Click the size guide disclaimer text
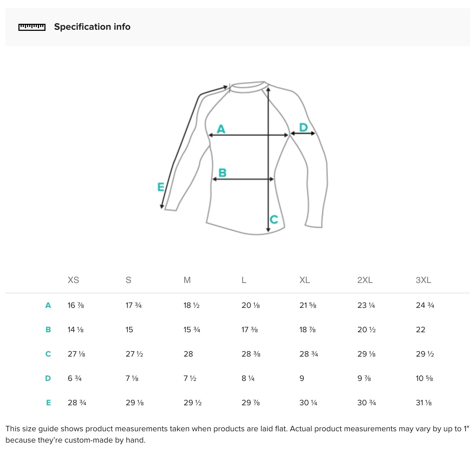476x461 pixels. pyautogui.click(x=237, y=434)
